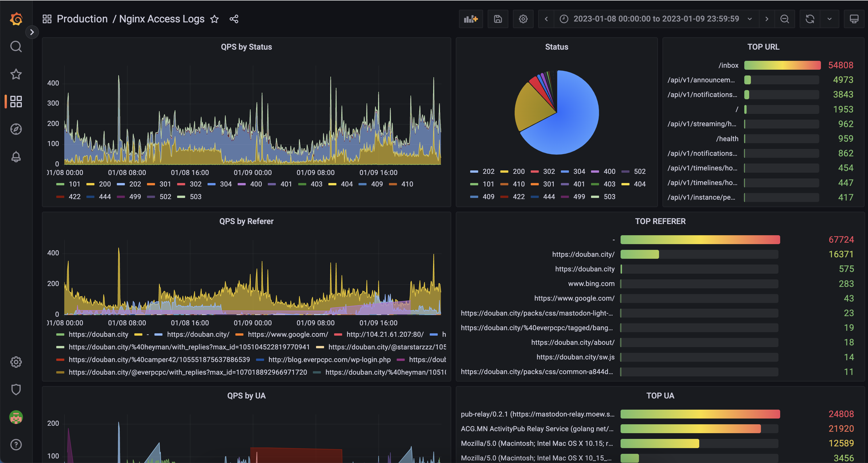This screenshot has height=463, width=868.
Task: Toggle the 404 series in QPS by Status legend
Action: point(346,184)
